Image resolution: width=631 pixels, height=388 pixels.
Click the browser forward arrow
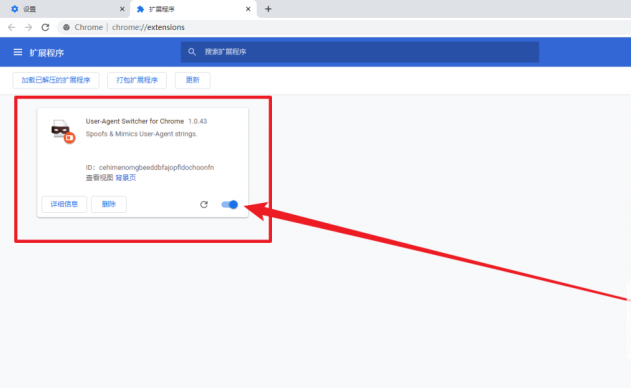coord(28,27)
